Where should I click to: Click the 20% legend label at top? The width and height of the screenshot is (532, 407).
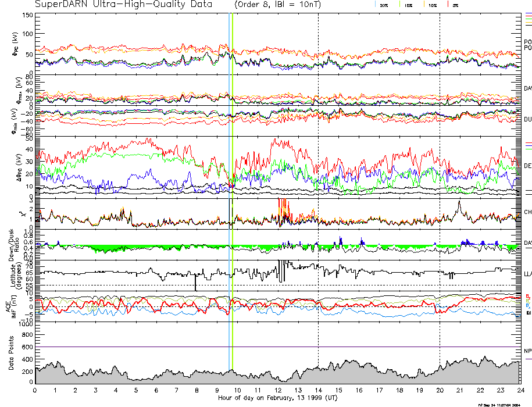tap(384, 5)
